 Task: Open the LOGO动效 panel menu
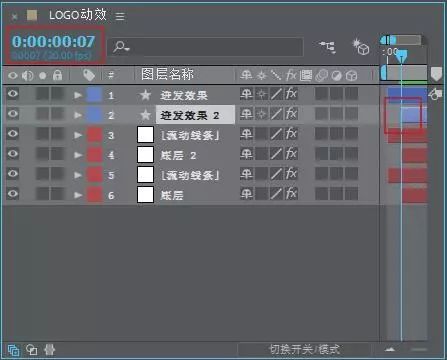[120, 16]
